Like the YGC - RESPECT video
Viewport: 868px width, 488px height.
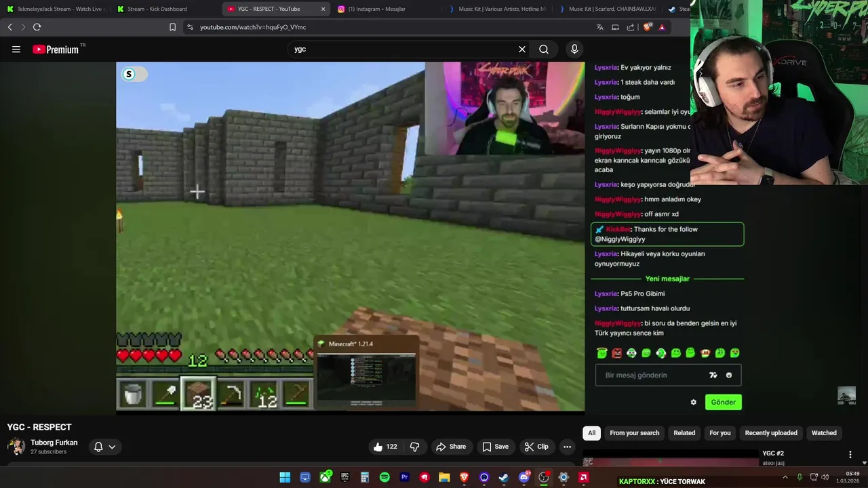point(385,447)
